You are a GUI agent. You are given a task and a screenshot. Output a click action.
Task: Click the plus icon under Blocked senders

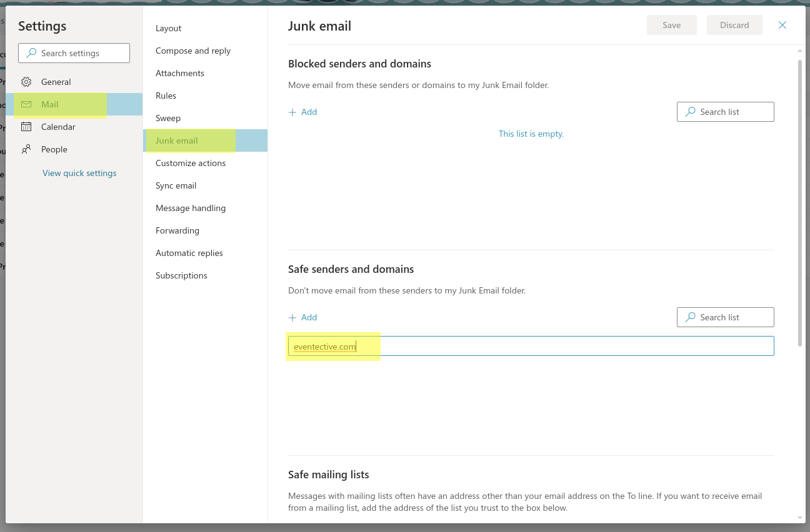coord(292,112)
